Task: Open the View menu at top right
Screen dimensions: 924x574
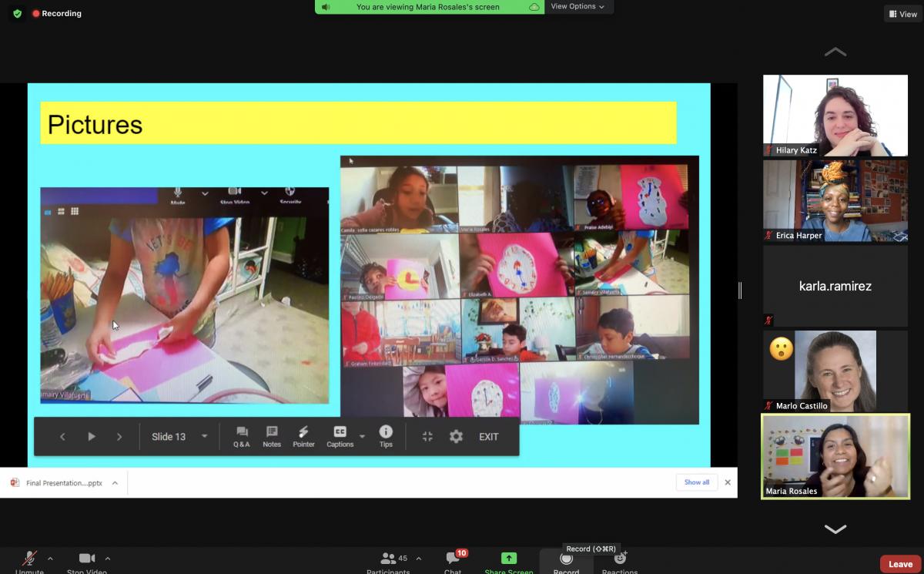Action: click(902, 13)
